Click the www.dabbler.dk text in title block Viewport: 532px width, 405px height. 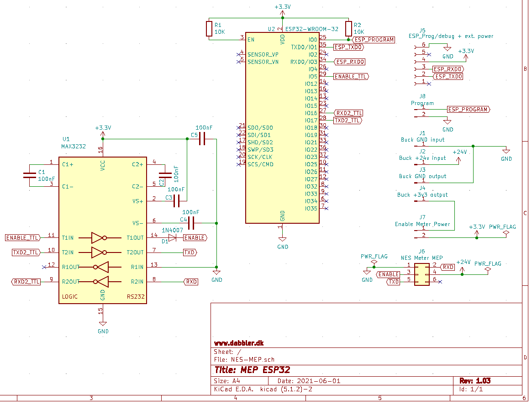pos(239,342)
